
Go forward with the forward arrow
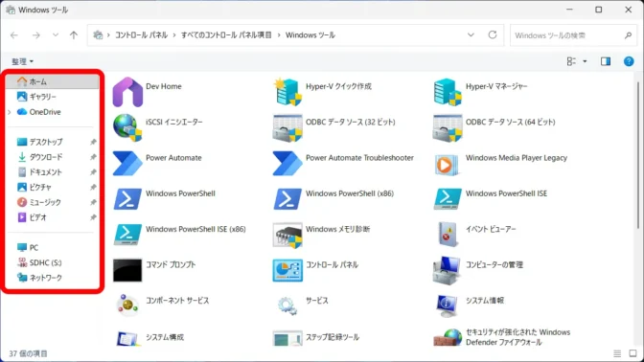[36, 35]
